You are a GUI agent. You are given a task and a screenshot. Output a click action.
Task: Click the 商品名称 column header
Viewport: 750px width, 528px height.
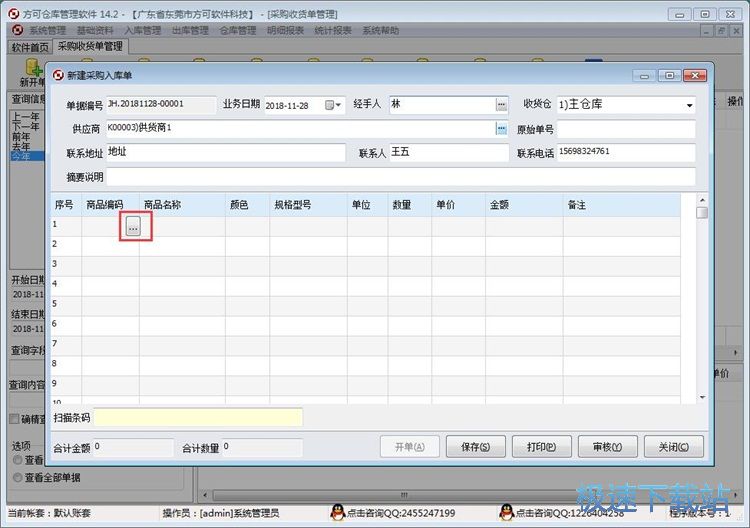click(x=182, y=205)
